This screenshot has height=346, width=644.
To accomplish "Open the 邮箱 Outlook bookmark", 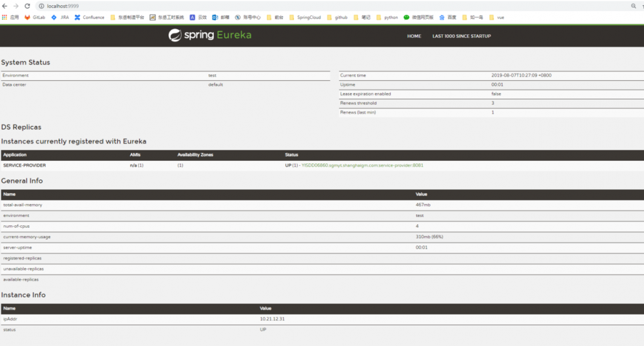I will click(x=220, y=17).
